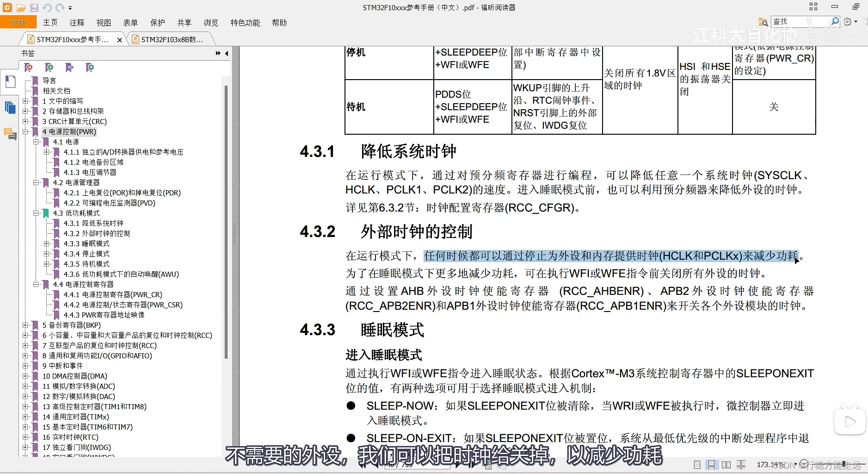Image resolution: width=868 pixels, height=474 pixels.
Task: Select single page view in status bar
Action: pyautogui.click(x=697, y=465)
